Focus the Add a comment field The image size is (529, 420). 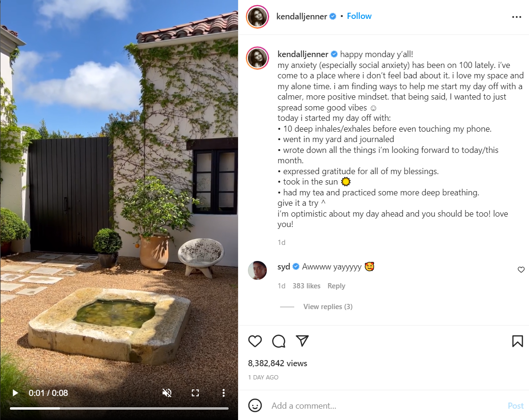pyautogui.click(x=378, y=406)
